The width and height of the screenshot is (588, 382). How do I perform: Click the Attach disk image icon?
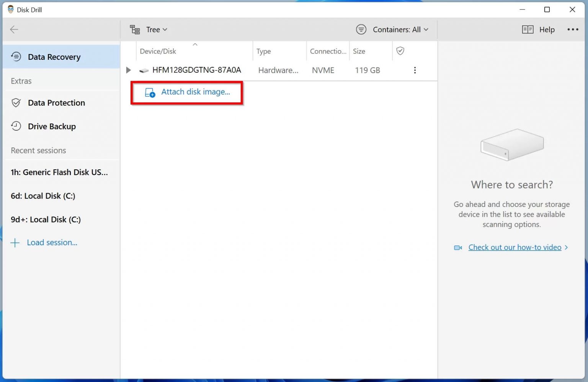coord(149,92)
